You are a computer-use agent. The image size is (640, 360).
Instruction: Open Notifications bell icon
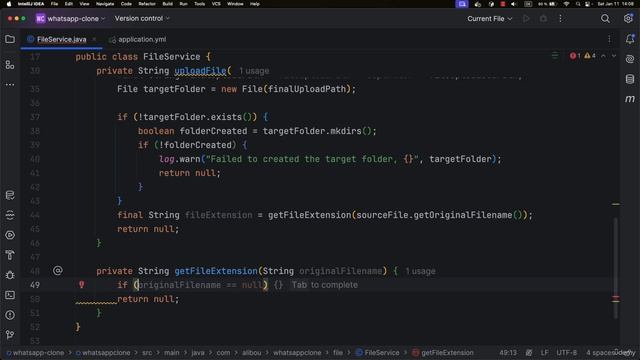[x=630, y=39]
